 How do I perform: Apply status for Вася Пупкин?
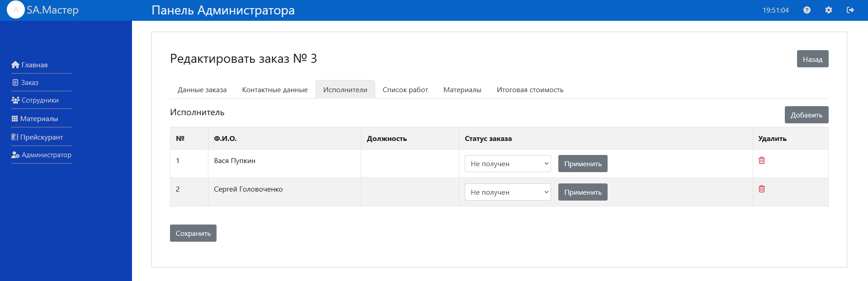point(583,164)
